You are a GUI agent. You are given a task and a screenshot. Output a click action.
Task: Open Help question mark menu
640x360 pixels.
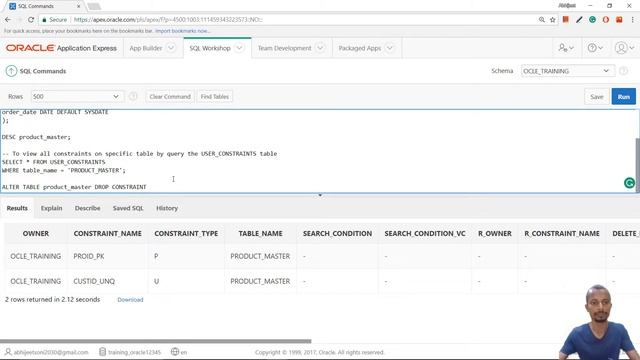(x=595, y=48)
